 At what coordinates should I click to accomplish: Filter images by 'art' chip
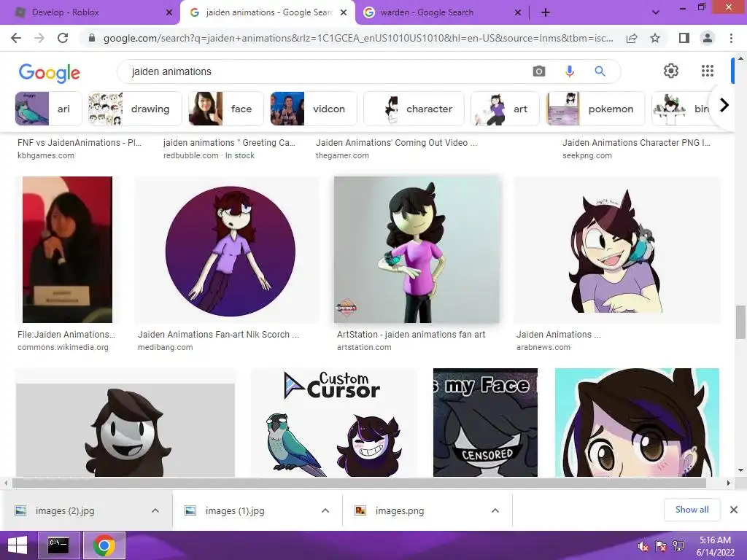[x=505, y=109]
